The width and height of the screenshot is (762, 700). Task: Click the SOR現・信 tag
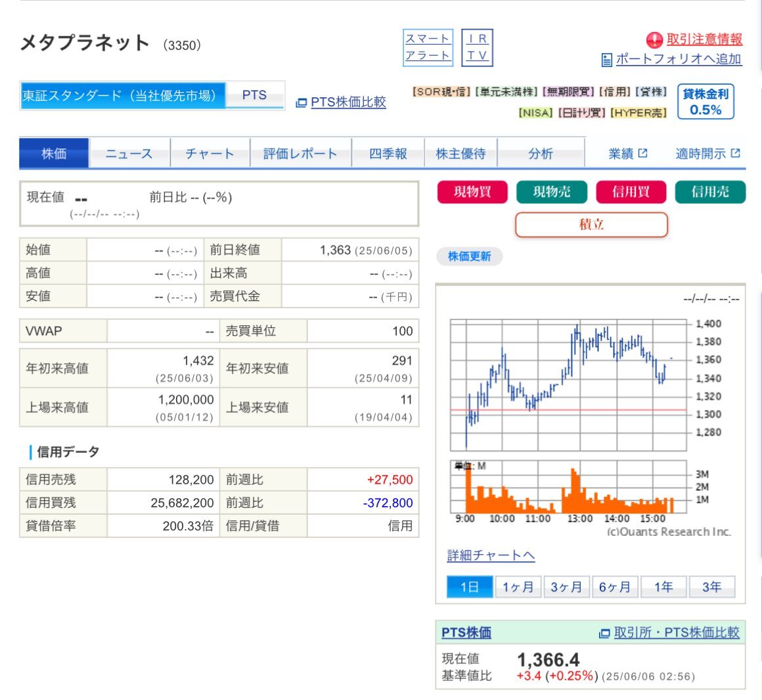click(441, 92)
